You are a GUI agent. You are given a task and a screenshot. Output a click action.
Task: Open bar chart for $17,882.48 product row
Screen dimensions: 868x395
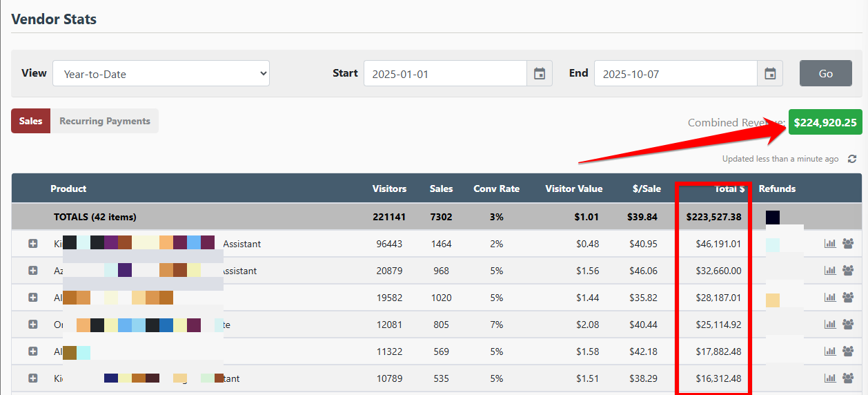830,351
